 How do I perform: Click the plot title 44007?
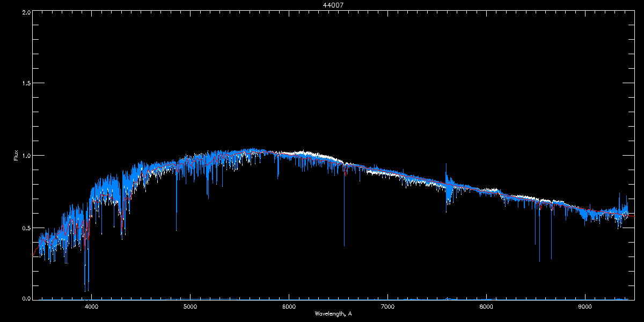(333, 5)
